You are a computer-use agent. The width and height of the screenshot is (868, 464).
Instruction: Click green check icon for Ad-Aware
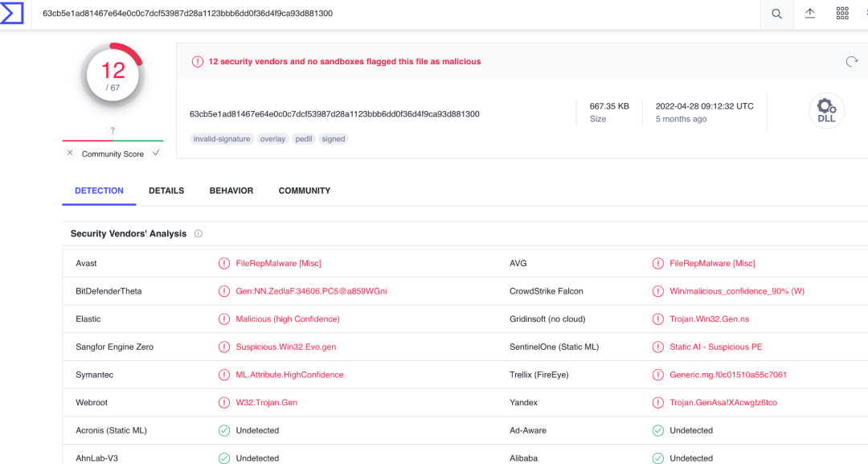point(657,430)
